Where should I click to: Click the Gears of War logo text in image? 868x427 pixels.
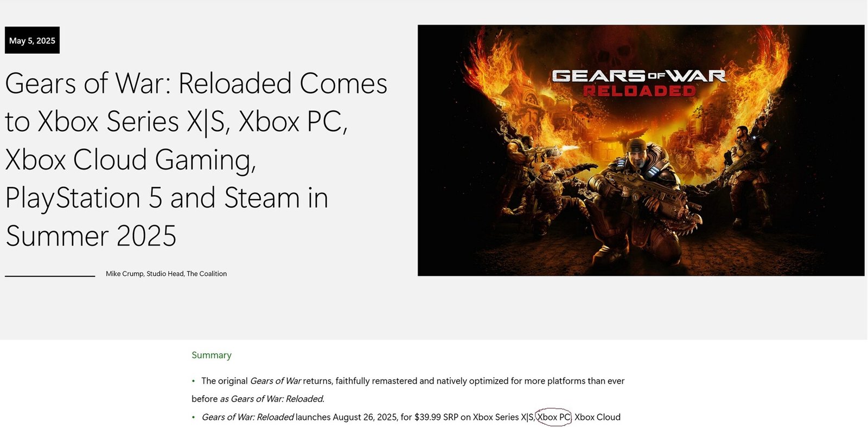(x=639, y=76)
